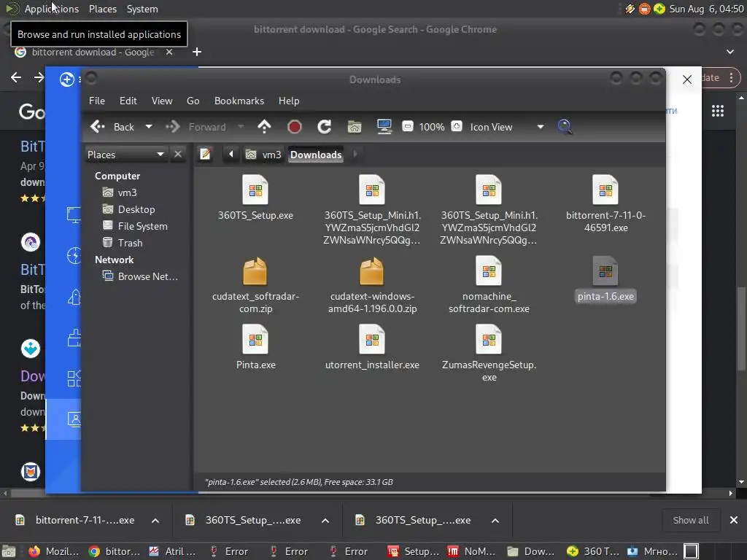Click the Search magnifier icon
747x560 pixels.
pos(565,127)
